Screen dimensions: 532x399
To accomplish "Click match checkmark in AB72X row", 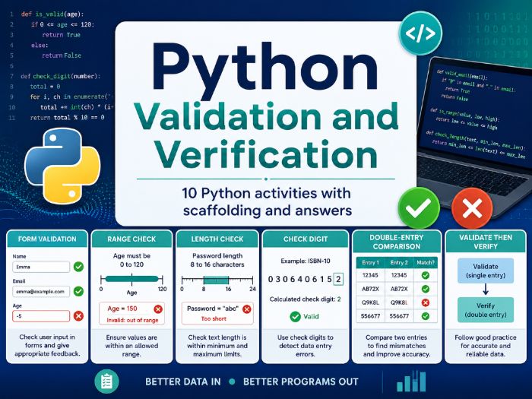I will [x=425, y=289].
